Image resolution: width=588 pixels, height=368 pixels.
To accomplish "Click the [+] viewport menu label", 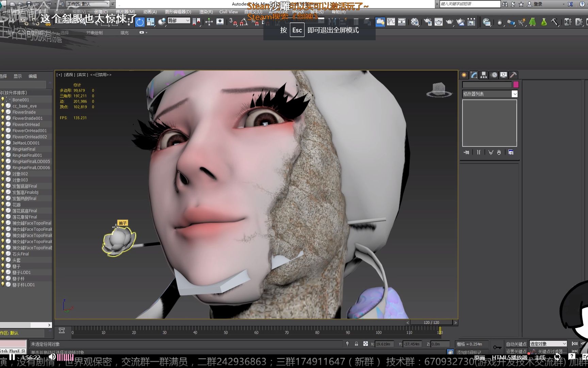I will coord(59,75).
